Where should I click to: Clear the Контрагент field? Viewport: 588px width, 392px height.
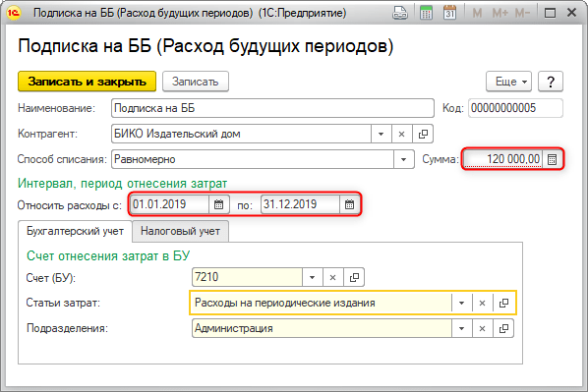pyautogui.click(x=401, y=134)
